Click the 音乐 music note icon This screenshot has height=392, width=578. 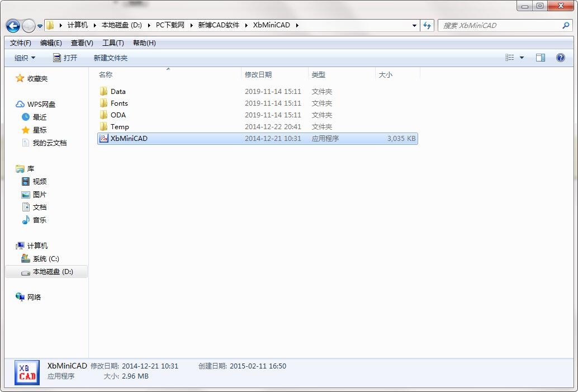pyautogui.click(x=26, y=220)
